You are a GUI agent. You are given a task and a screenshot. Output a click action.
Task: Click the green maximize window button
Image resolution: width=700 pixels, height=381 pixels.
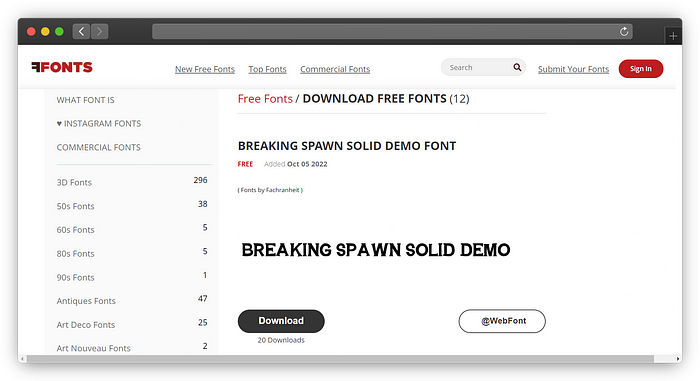point(59,31)
